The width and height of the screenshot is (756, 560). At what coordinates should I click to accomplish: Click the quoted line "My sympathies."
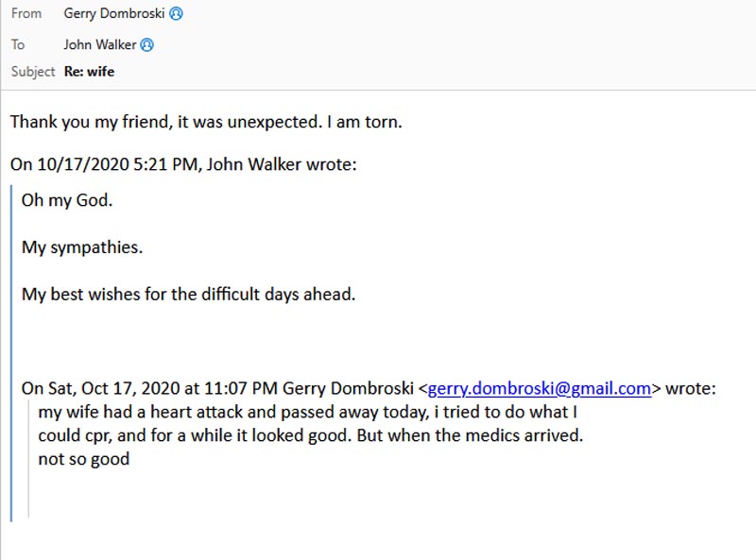pos(82,247)
